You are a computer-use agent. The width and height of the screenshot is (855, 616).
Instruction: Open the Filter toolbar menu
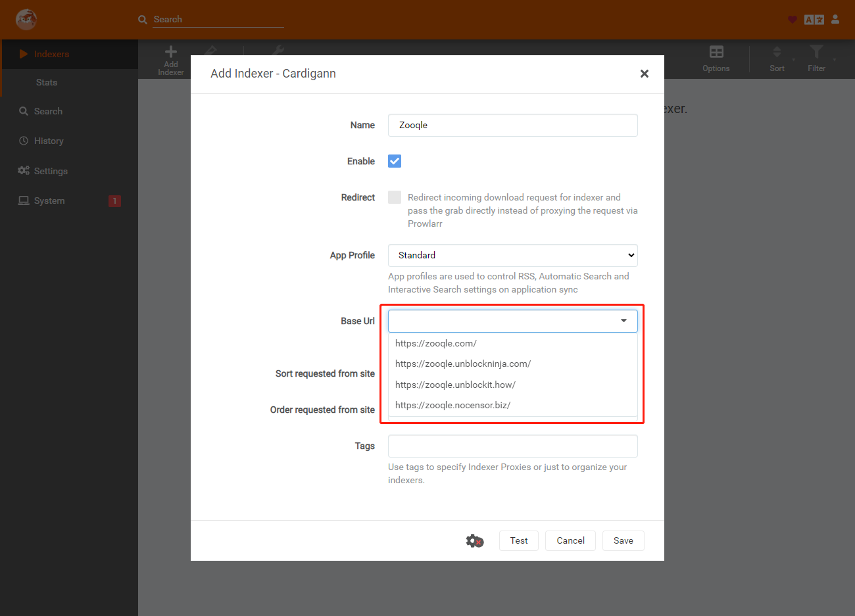[816, 59]
